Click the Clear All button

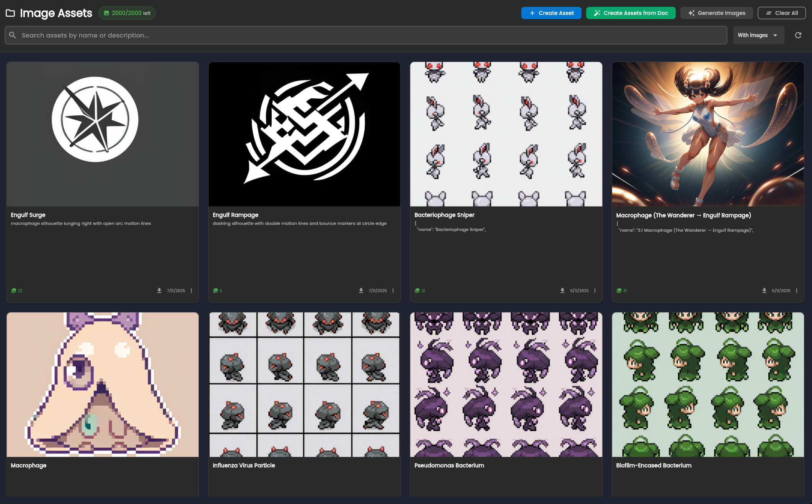pos(781,13)
